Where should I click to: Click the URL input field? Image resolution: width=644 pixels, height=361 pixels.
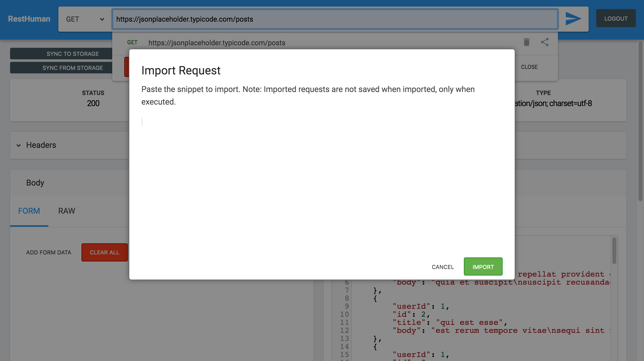point(335,19)
